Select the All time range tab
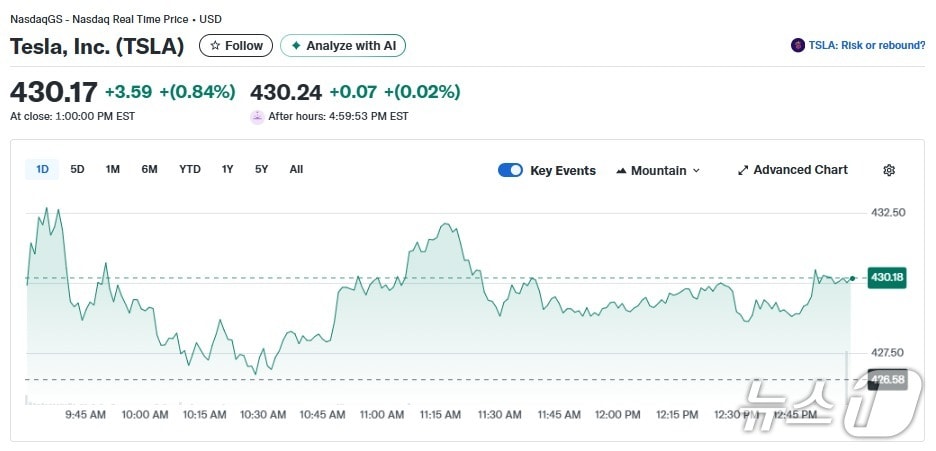This screenshot has height=451, width=936. [x=296, y=170]
